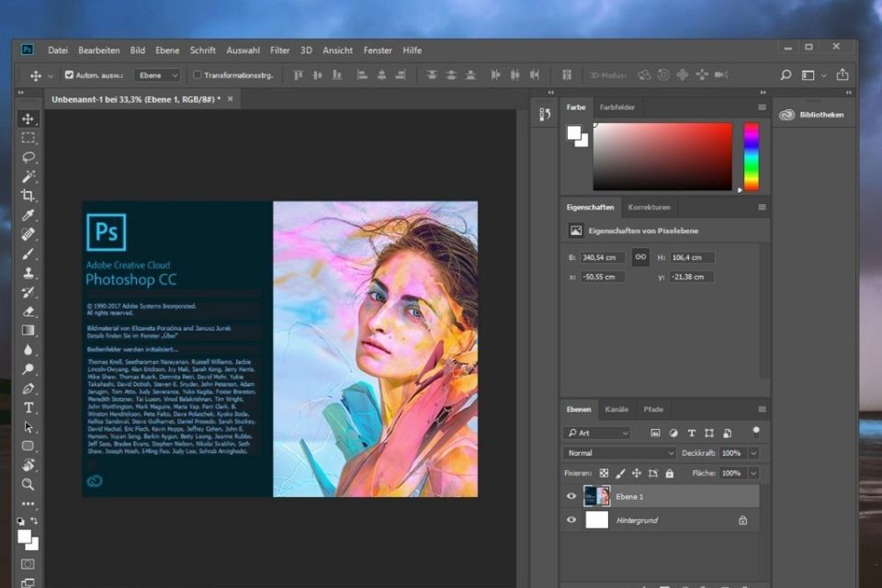The height and width of the screenshot is (588, 882).
Task: Open the Fläche slider dropdown arrow
Action: click(x=753, y=473)
